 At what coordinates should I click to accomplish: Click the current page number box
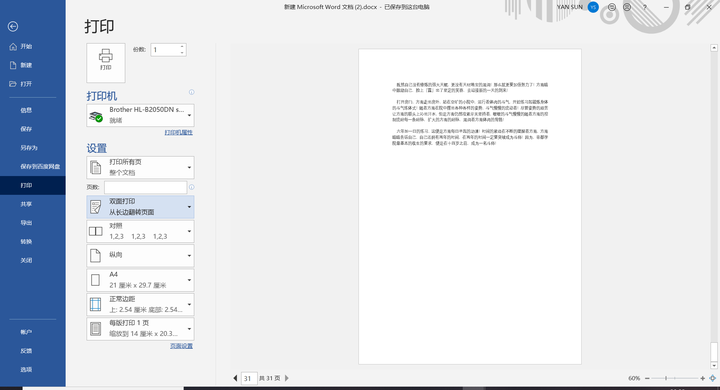pos(248,379)
